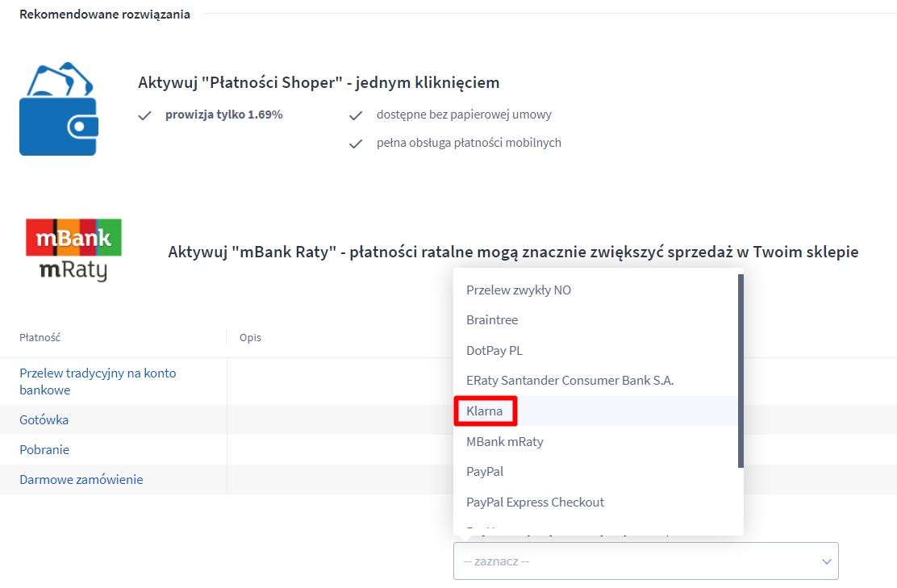The height and width of the screenshot is (588, 897).
Task: Click the 'prowizja tylko 1.69%' text
Action: (x=224, y=115)
